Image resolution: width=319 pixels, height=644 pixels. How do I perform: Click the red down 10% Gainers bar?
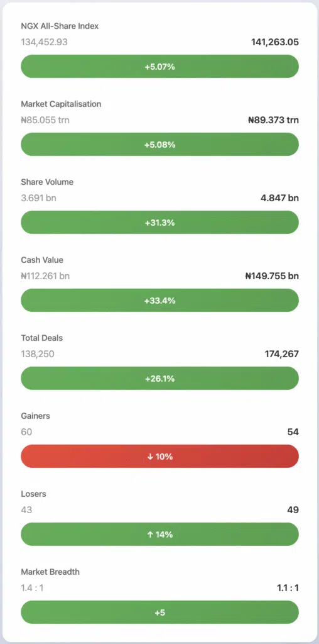(159, 457)
